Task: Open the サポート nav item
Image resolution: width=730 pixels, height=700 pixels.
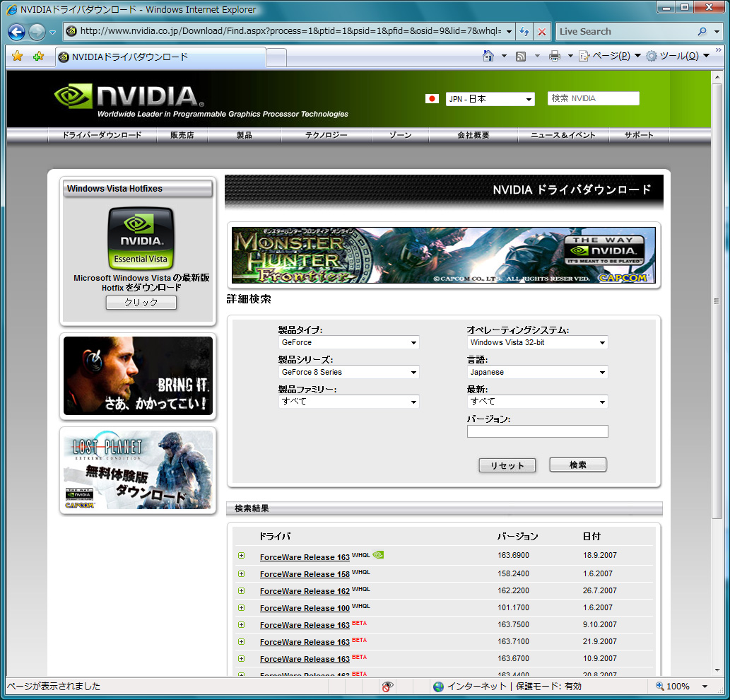Action: (x=639, y=135)
